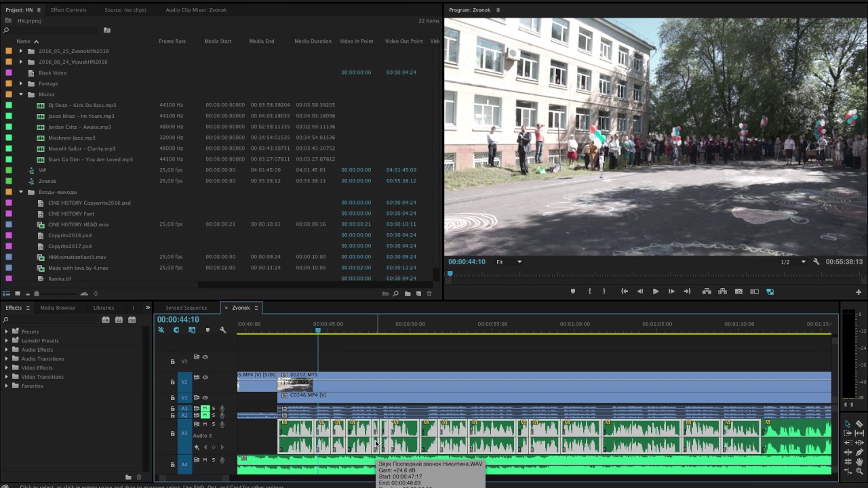
Task: Step forward one frame
Action: click(671, 291)
